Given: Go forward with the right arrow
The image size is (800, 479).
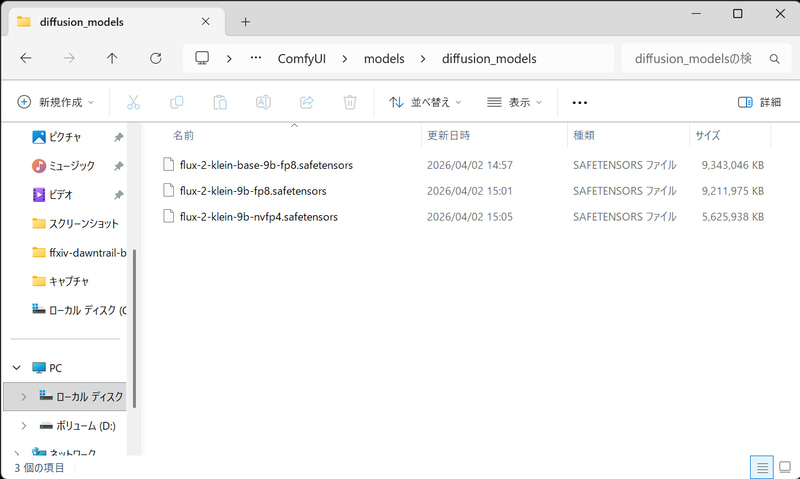Looking at the screenshot, I should tap(69, 59).
